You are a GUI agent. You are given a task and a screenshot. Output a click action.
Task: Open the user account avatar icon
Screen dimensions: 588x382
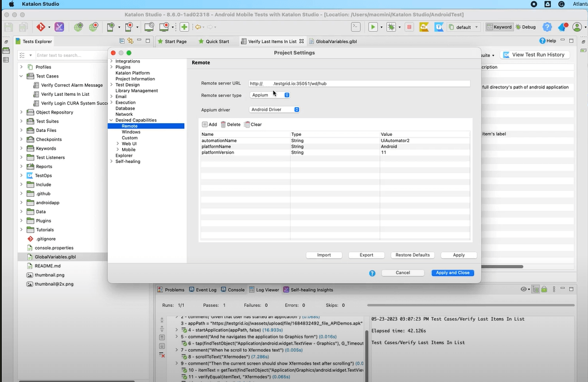[x=577, y=27]
